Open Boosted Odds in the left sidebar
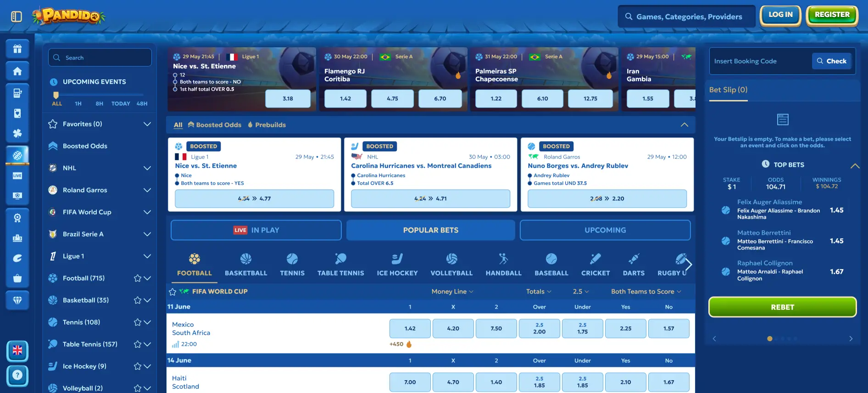Viewport: 868px width, 393px height. [x=85, y=146]
